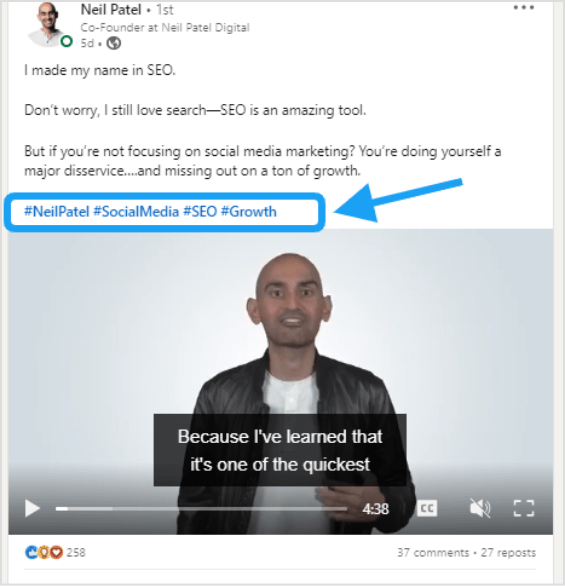Open the #NeilPatel hashtag
This screenshot has height=586, width=565.
click(x=57, y=212)
